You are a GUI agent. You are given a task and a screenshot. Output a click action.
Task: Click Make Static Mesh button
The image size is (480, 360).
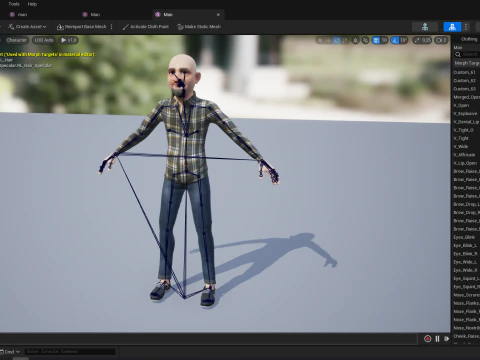(x=199, y=27)
